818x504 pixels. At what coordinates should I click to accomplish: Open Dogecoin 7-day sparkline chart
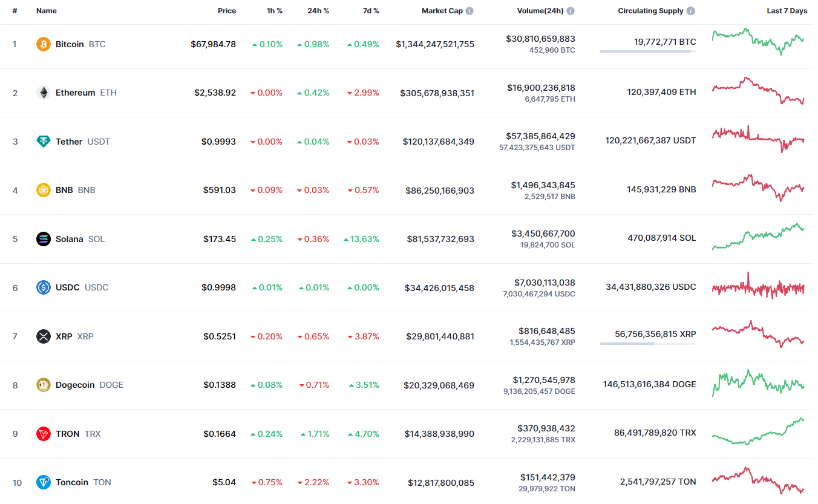point(758,382)
